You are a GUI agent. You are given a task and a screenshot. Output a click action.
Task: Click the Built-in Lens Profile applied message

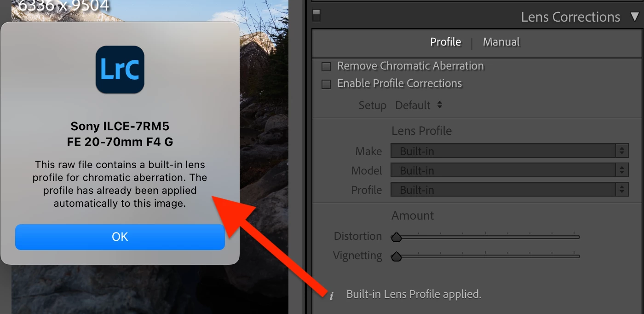tap(414, 294)
